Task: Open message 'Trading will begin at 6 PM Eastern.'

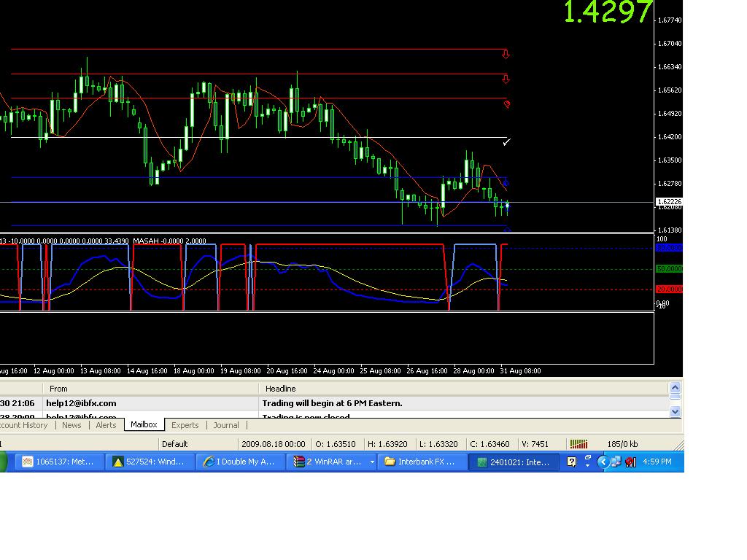Action: [x=332, y=403]
